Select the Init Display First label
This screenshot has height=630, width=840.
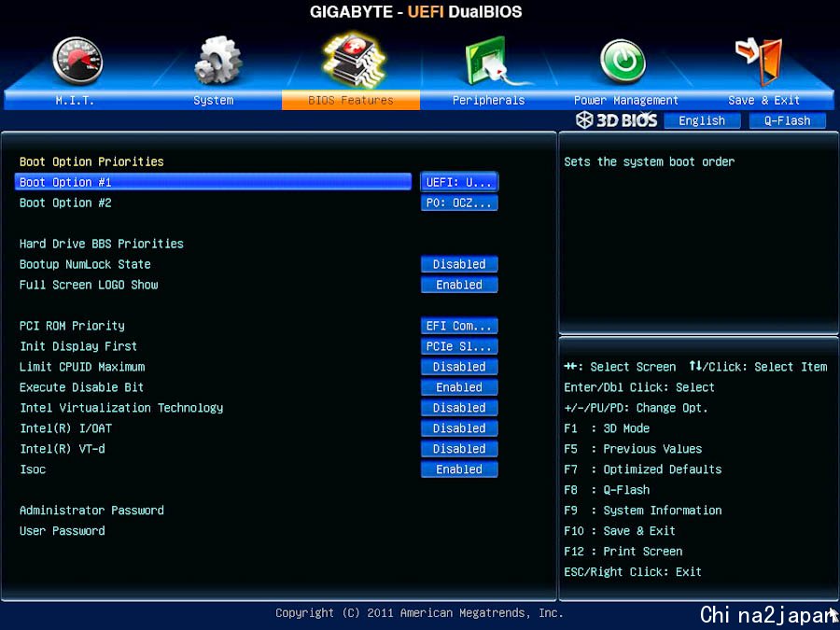pos(78,346)
